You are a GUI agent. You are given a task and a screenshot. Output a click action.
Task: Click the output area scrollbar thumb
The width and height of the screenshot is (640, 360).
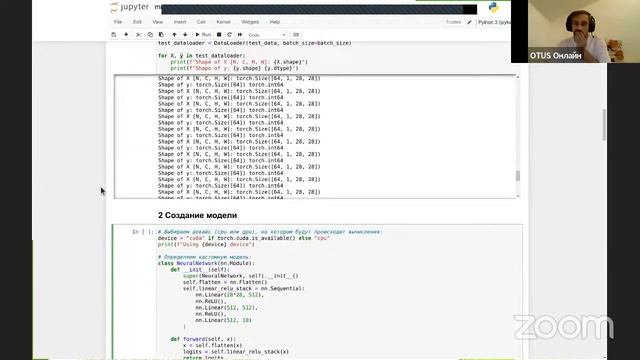pos(518,176)
